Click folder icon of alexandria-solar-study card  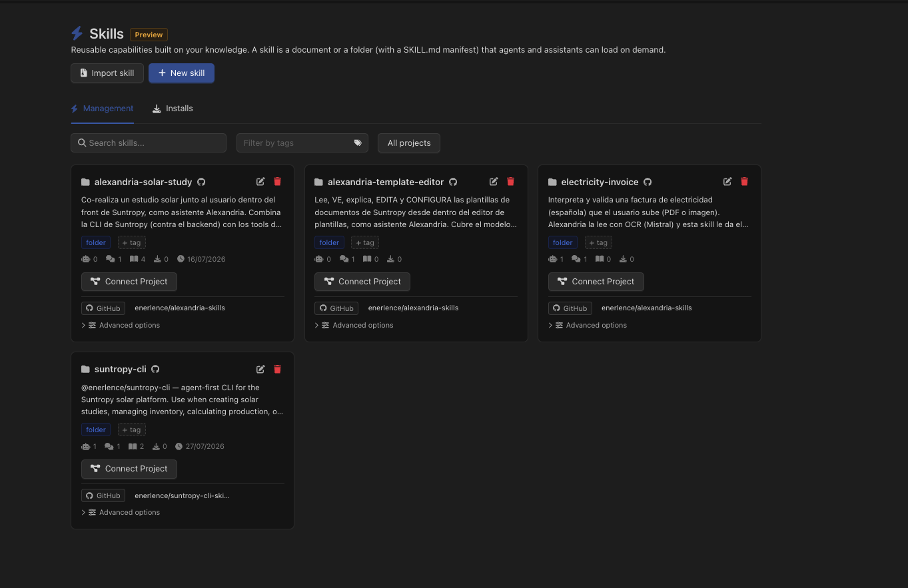85,182
